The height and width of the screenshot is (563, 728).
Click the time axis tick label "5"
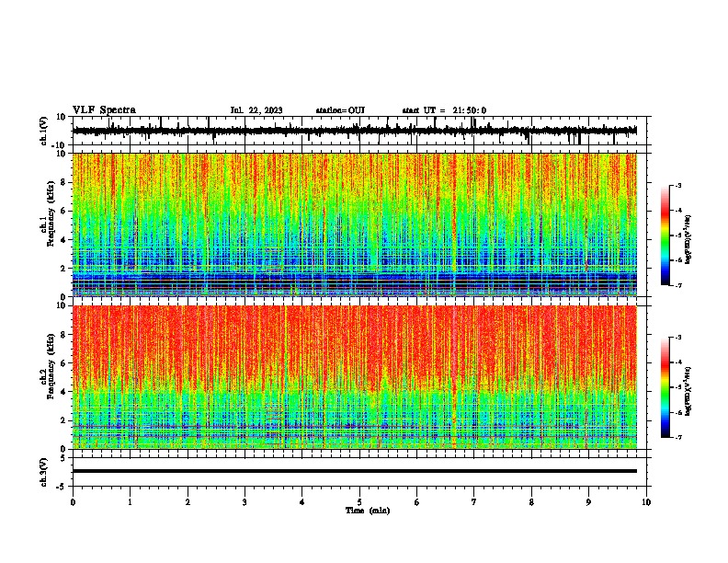[359, 502]
